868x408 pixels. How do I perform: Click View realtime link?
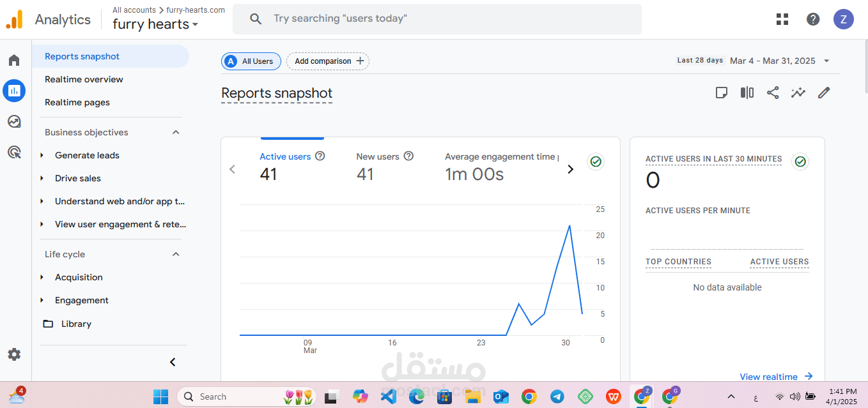(776, 377)
